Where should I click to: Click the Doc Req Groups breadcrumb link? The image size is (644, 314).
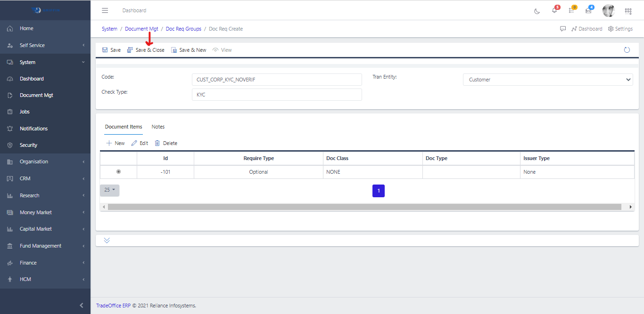[x=183, y=29]
